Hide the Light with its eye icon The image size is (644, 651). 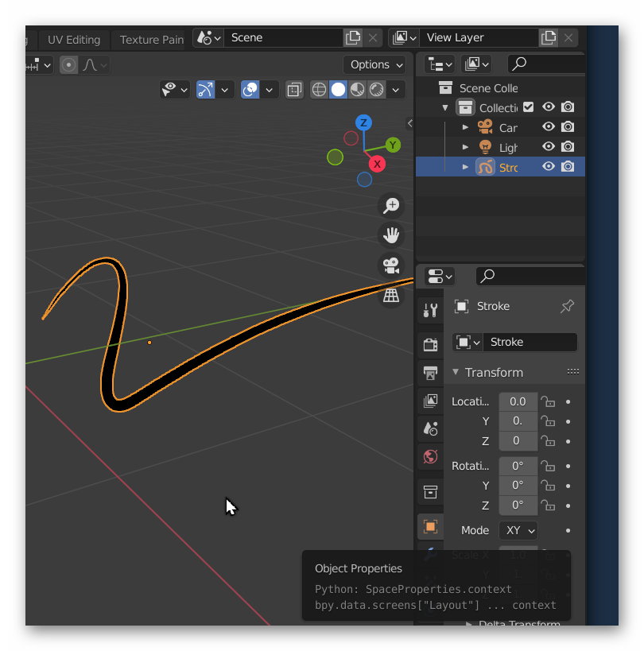point(549,146)
